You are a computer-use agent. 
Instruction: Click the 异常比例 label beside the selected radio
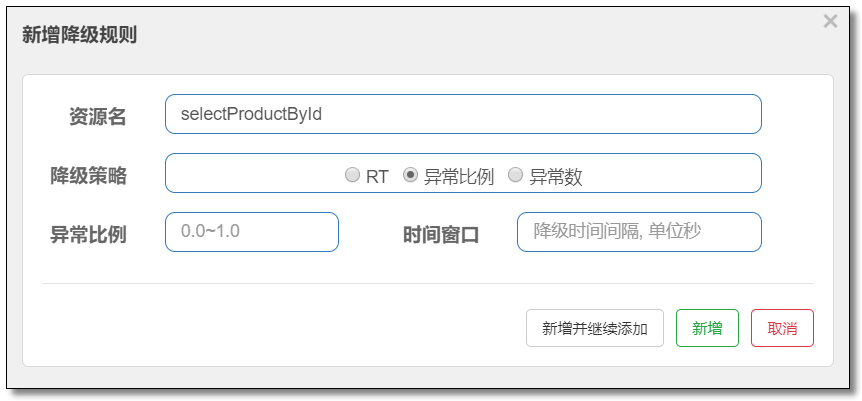tap(459, 177)
